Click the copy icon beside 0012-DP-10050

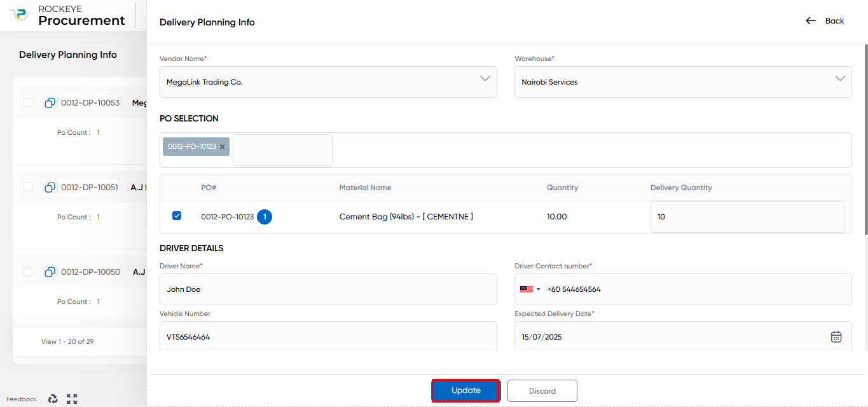(x=50, y=272)
